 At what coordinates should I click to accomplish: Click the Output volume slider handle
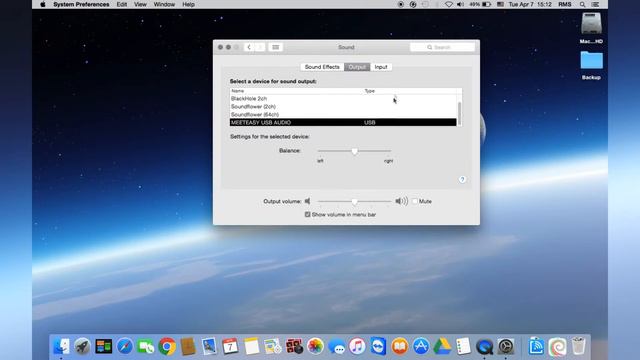pyautogui.click(x=354, y=202)
